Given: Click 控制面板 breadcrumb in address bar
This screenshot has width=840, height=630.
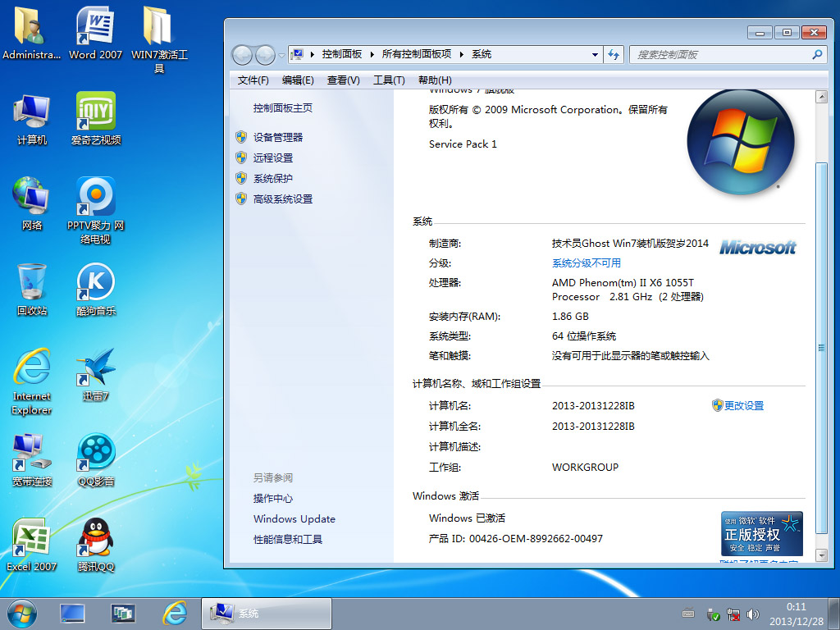Looking at the screenshot, I should pos(342,54).
